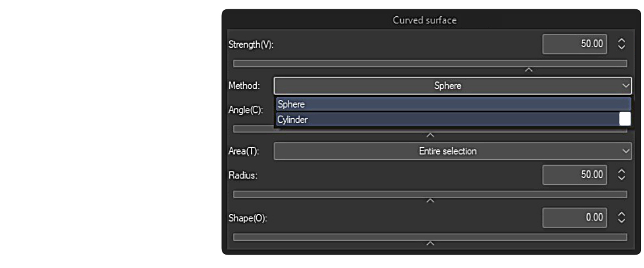Decrease Shape value with down arrow
644x268 pixels.
(x=621, y=221)
